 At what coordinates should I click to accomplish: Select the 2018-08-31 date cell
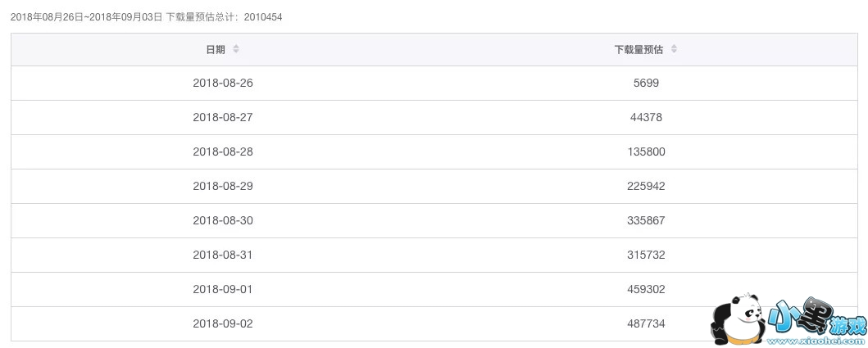click(x=223, y=255)
